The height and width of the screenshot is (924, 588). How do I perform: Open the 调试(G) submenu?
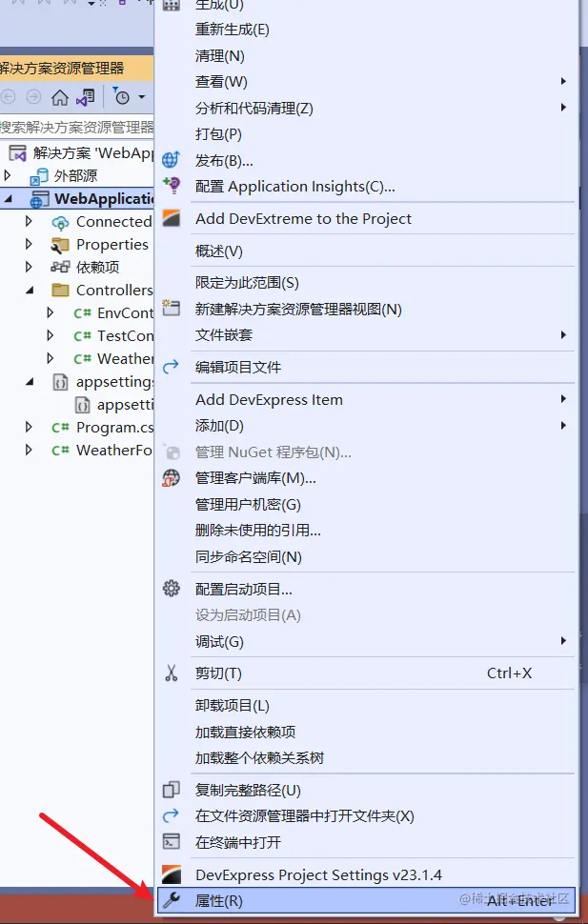click(x=366, y=642)
